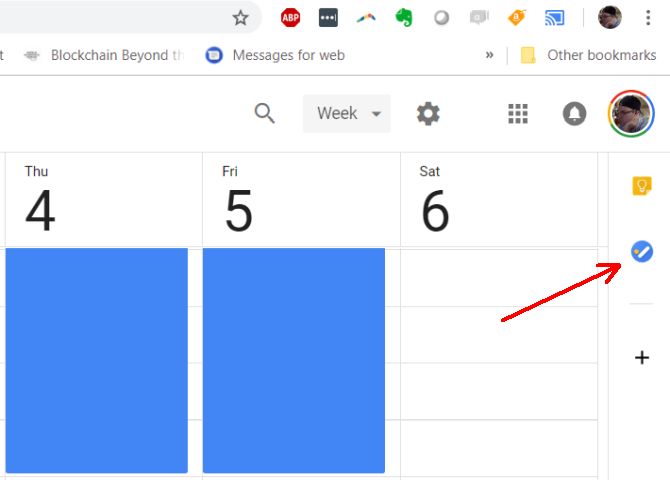Open the Evernote Web Clipper extension

[x=404, y=18]
